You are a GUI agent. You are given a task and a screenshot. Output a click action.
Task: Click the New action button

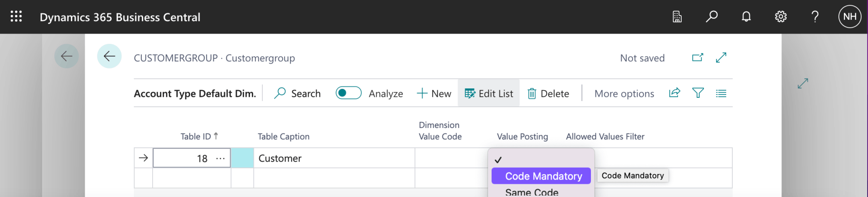(x=434, y=94)
